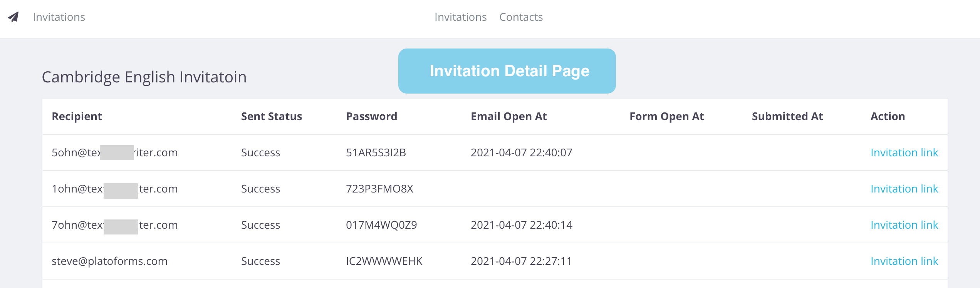Screen dimensions: 980x288
Task: Open Invitation link for 5ohn recipient
Action: point(904,152)
